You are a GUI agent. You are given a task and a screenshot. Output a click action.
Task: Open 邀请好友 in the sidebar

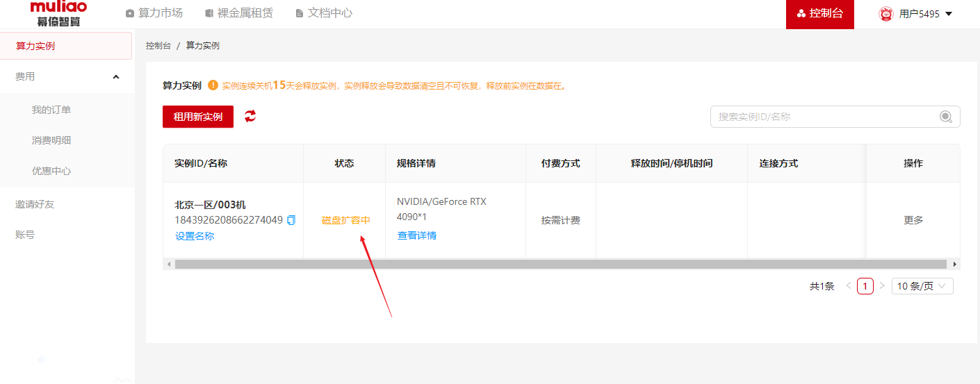[35, 204]
